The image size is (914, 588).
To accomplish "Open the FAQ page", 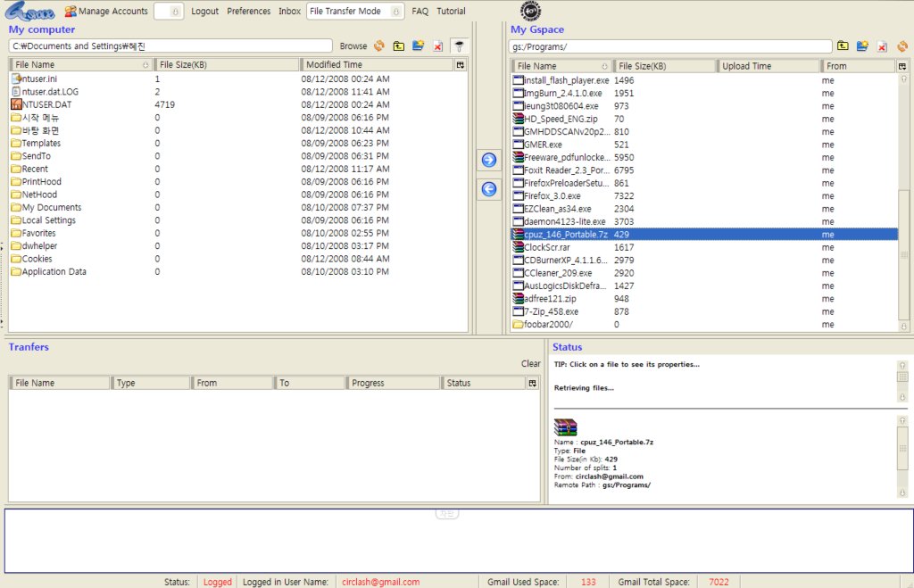I will (x=420, y=11).
